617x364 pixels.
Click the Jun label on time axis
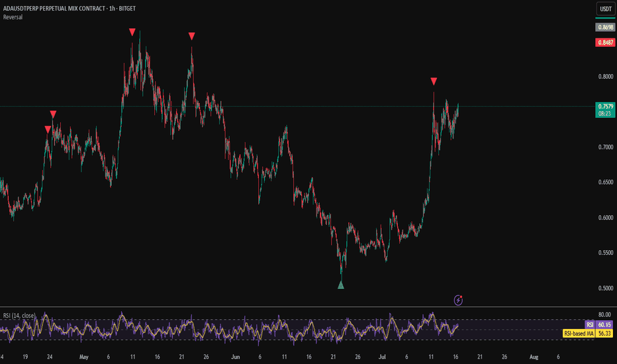(x=235, y=357)
